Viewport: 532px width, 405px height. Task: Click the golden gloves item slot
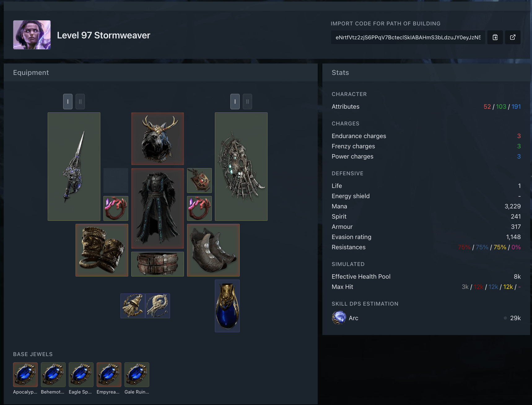102,250
